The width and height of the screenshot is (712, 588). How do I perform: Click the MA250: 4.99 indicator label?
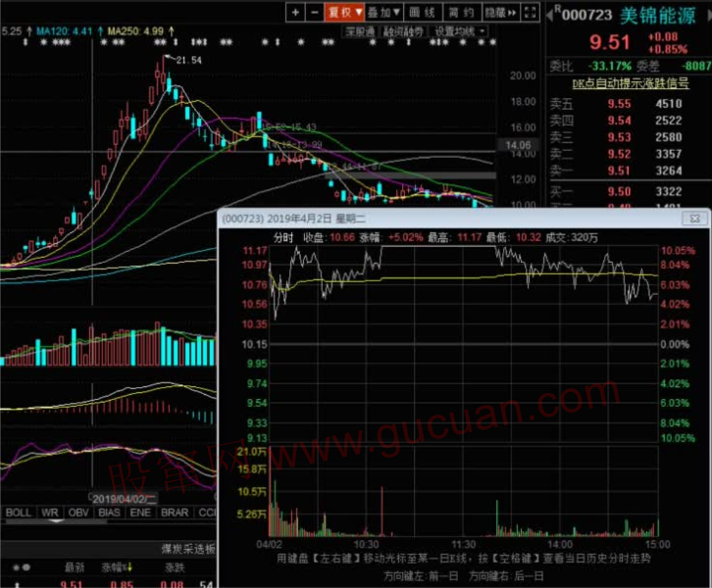coord(135,31)
